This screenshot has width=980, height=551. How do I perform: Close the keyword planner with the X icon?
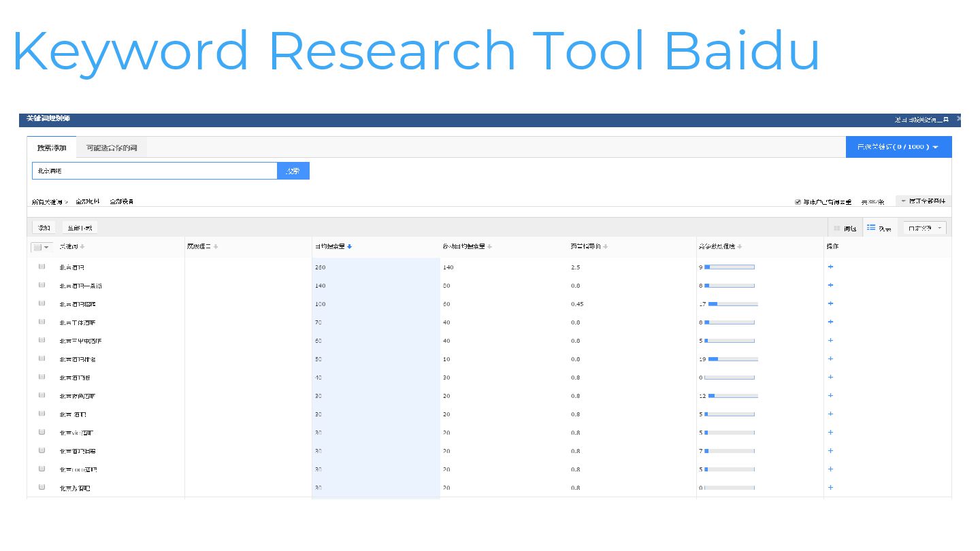click(958, 119)
